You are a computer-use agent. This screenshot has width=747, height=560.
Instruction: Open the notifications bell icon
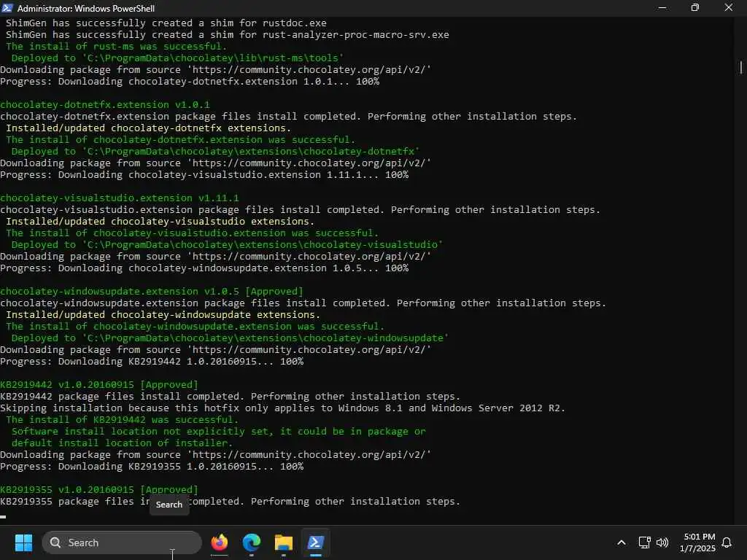727,542
